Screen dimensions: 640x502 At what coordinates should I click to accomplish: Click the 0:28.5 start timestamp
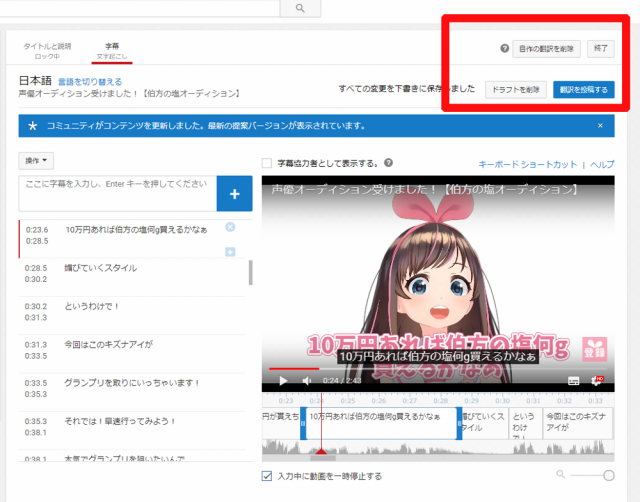pos(36,268)
